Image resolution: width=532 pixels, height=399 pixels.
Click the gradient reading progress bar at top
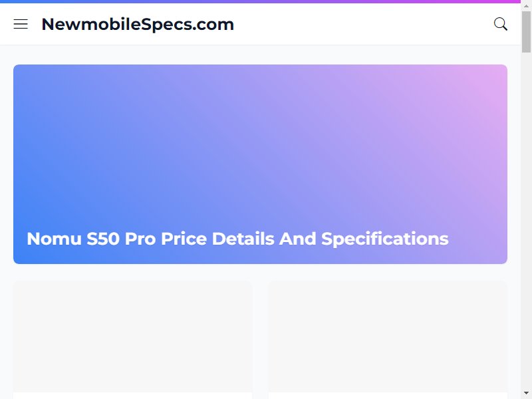(x=260, y=1)
